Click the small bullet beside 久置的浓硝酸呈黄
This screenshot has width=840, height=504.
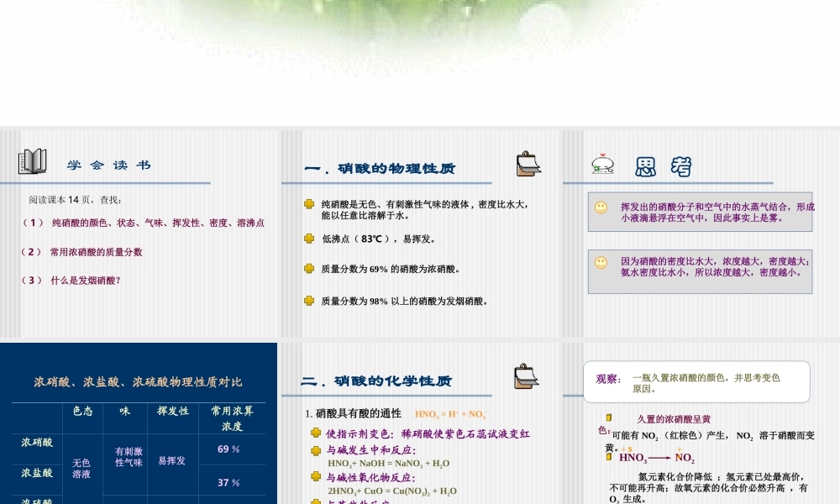tap(608, 417)
